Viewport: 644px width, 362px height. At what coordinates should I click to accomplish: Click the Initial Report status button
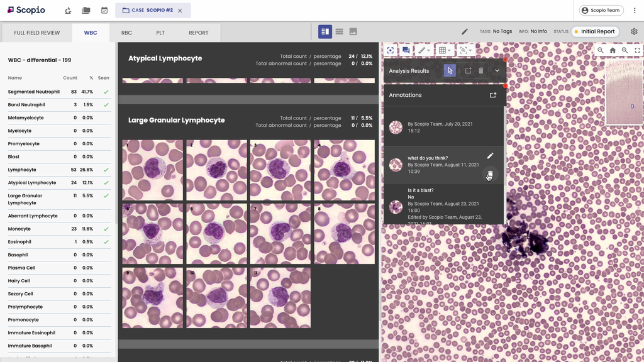click(595, 31)
